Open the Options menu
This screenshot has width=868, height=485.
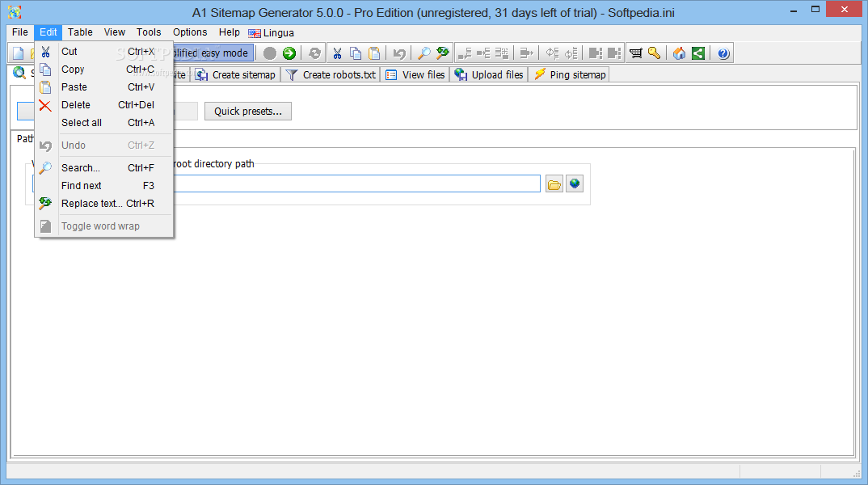tap(190, 32)
